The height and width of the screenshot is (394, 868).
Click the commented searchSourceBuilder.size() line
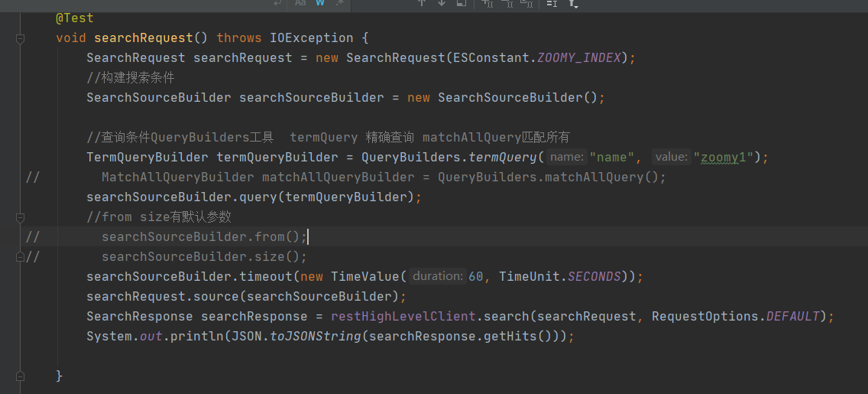[x=204, y=256]
